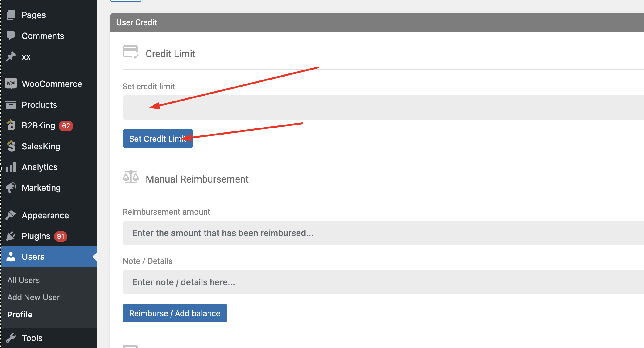This screenshot has width=644, height=348.
Task: Click the Plugins plug icon
Action: 11,236
